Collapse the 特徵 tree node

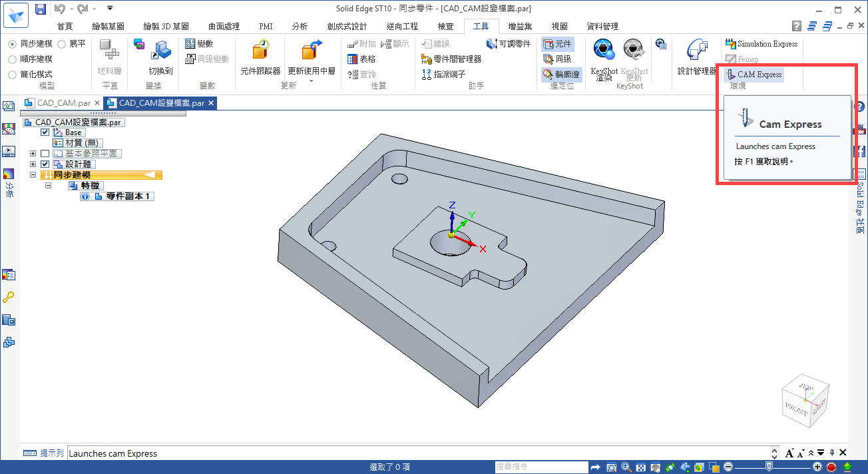pos(49,186)
